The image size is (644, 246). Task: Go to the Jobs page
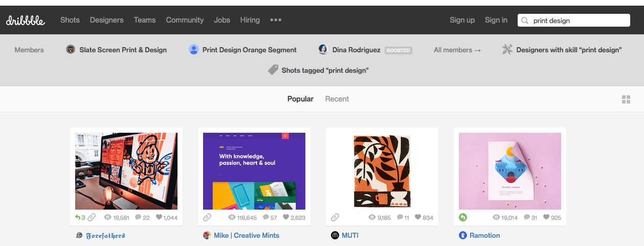coord(222,20)
